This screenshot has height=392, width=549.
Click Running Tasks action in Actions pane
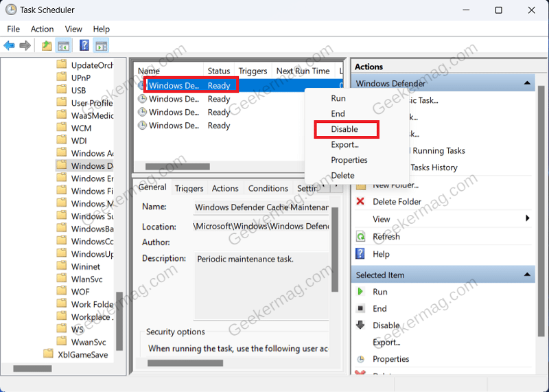click(439, 150)
